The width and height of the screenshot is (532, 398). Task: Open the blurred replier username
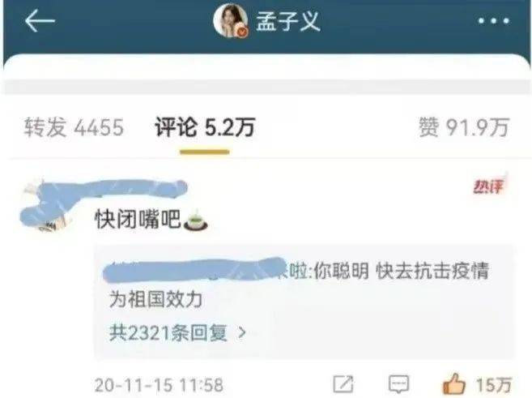(194, 271)
